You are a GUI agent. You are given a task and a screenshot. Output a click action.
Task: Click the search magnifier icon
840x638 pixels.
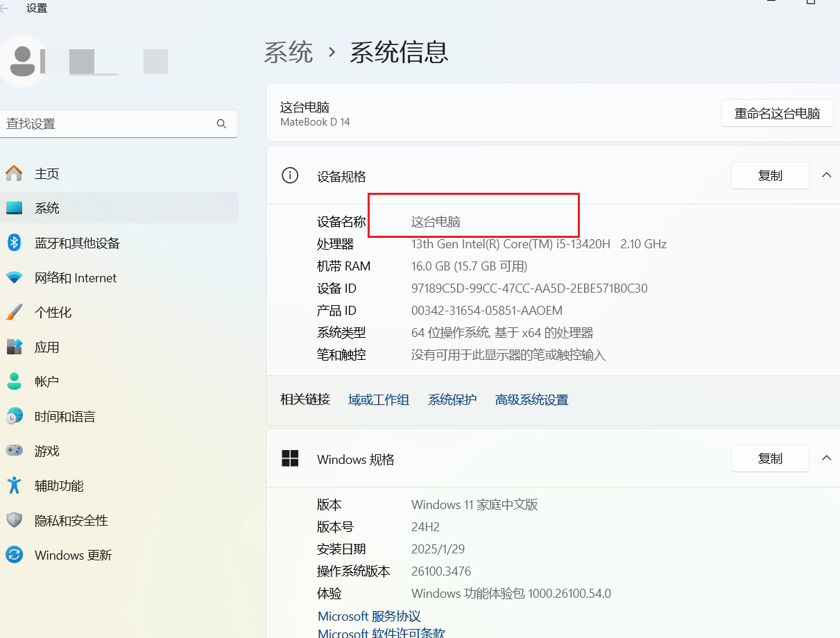[221, 124]
